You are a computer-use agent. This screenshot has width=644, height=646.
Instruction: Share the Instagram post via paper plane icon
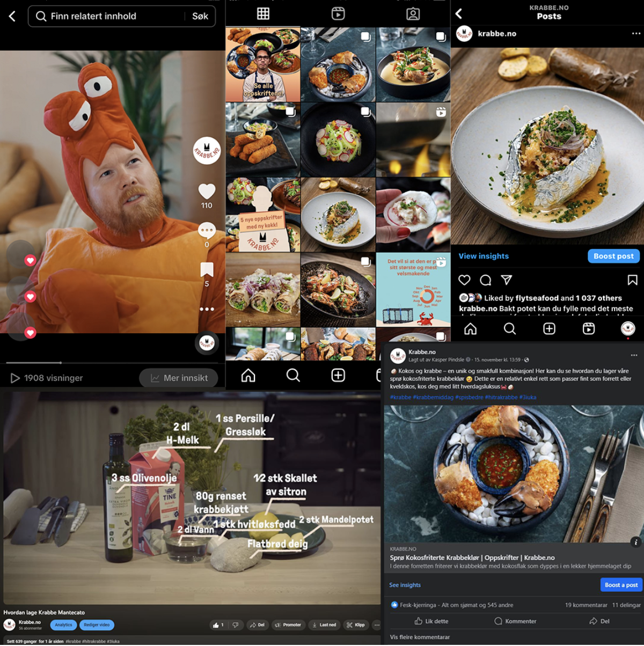[x=506, y=280]
